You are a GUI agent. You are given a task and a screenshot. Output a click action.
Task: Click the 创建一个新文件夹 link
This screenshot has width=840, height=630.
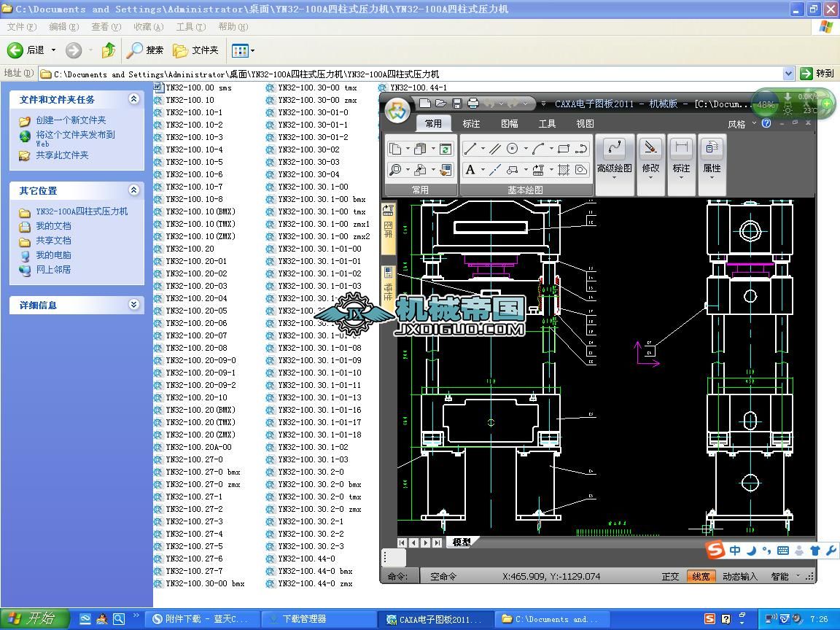[x=71, y=120]
